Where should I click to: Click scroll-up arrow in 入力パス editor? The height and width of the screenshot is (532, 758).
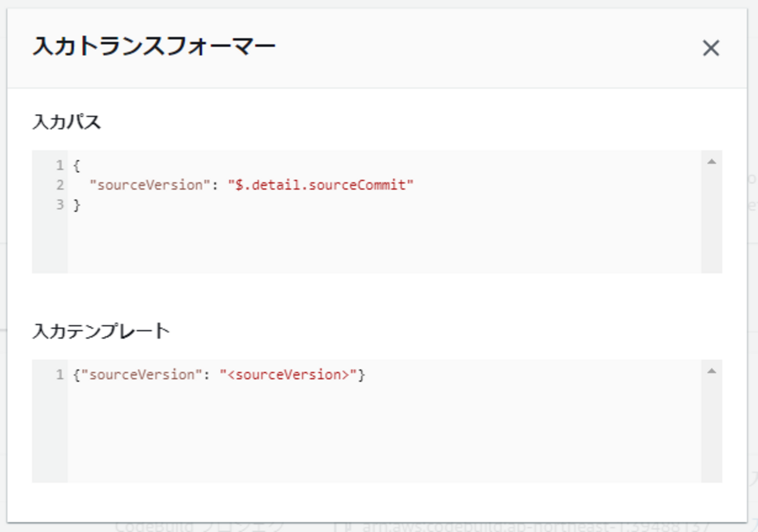click(711, 162)
